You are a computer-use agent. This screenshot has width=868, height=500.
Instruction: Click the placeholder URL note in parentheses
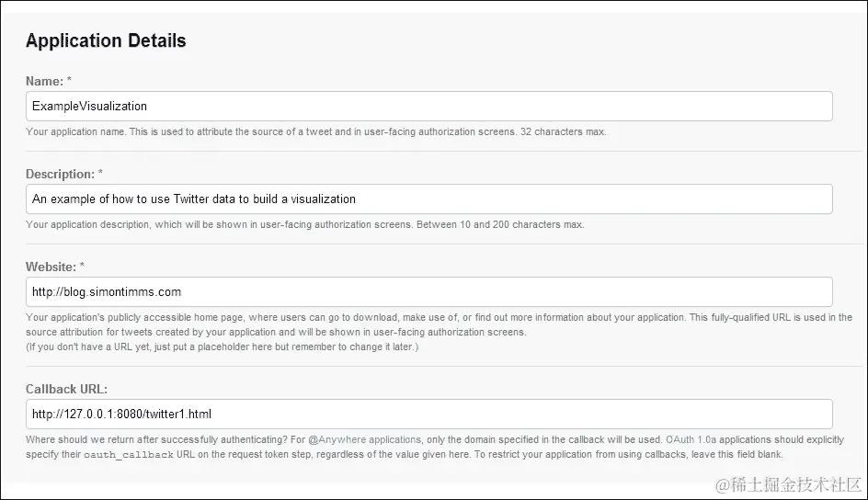point(221,347)
